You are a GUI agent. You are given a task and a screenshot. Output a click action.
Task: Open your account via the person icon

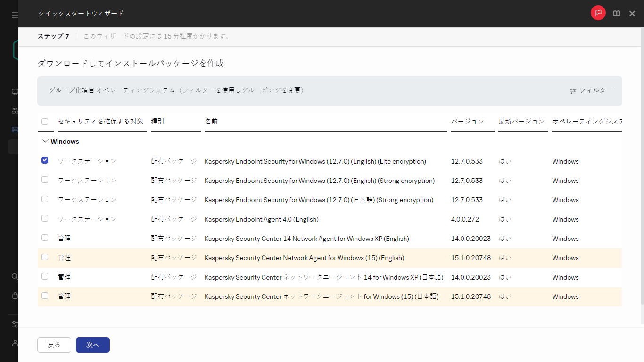(14, 343)
